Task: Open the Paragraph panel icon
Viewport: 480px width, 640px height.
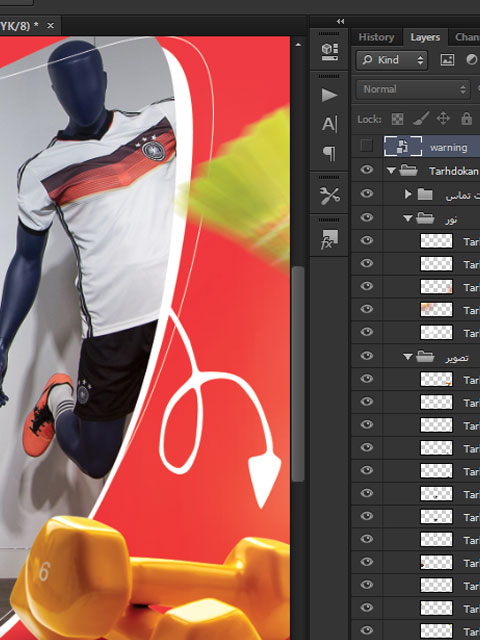Action: pos(329,153)
